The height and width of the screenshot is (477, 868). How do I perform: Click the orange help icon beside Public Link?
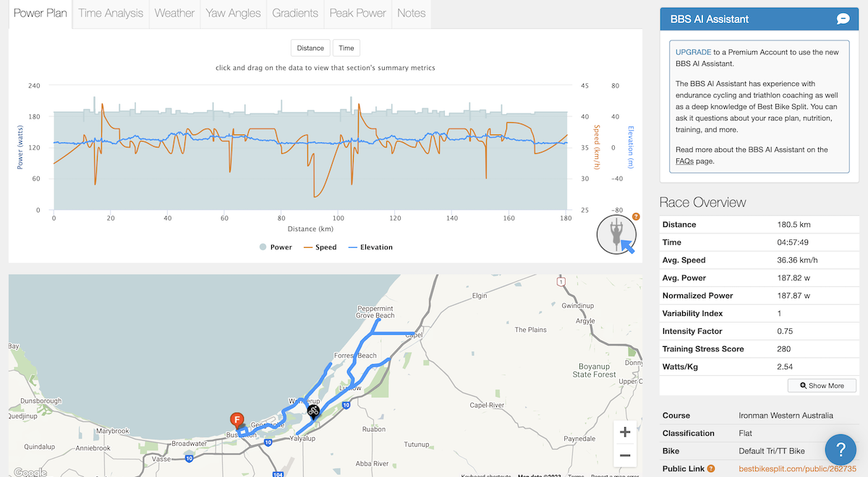click(711, 469)
